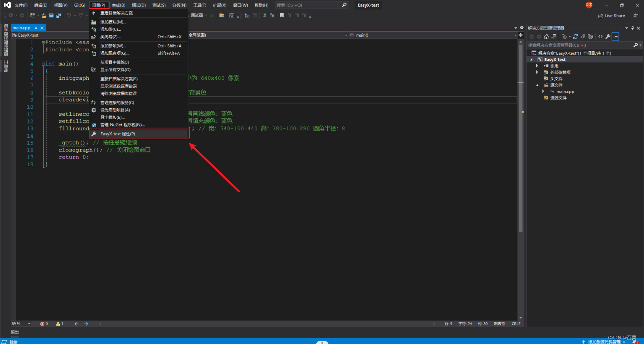This screenshot has width=644, height=344.
Task: Select 导出模板(E)... menu entry
Action: point(139,117)
